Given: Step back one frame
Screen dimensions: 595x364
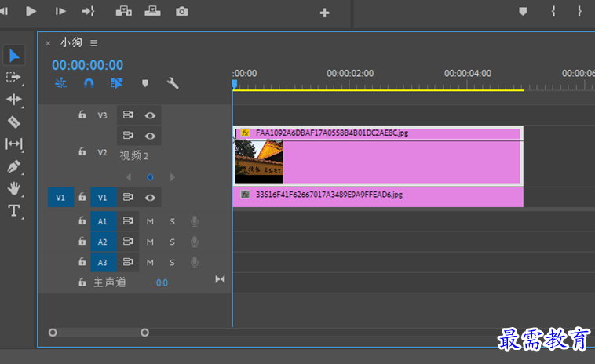Looking at the screenshot, I should tap(4, 11).
